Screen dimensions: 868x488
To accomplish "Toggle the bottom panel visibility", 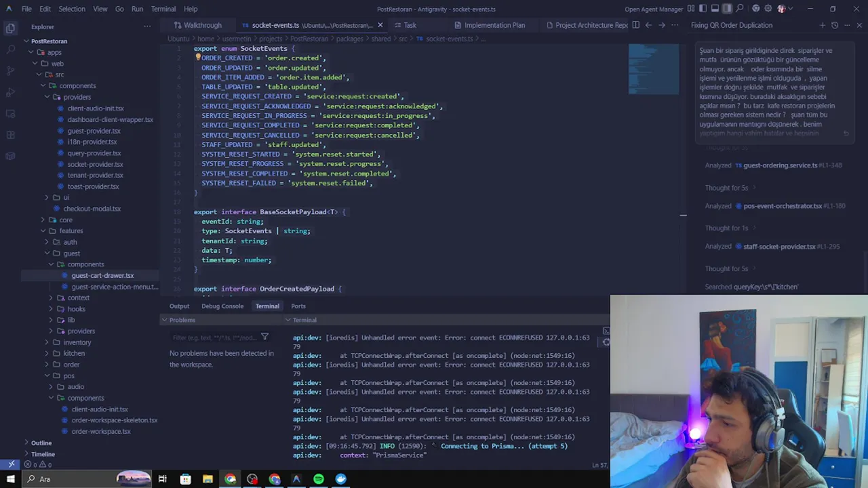I will pyautogui.click(x=715, y=9).
